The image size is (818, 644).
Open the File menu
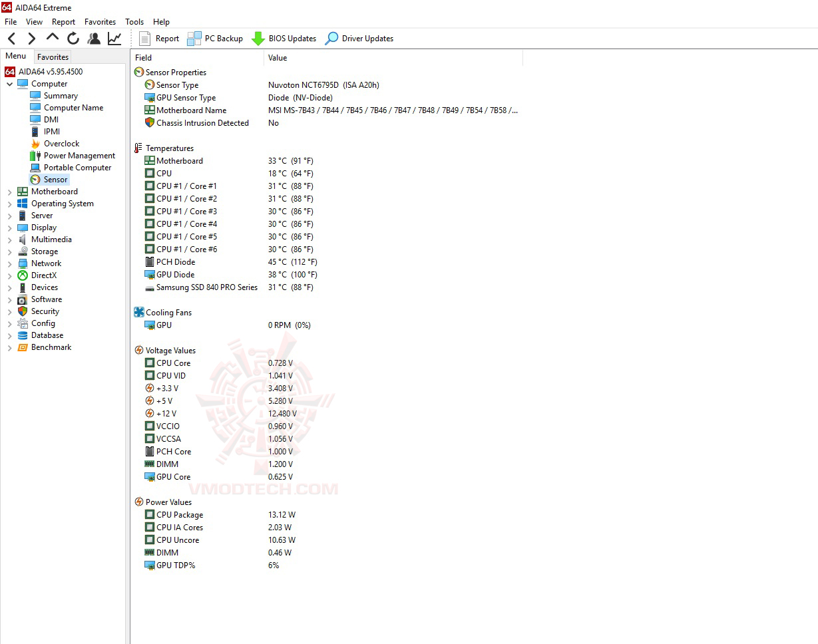(x=11, y=22)
